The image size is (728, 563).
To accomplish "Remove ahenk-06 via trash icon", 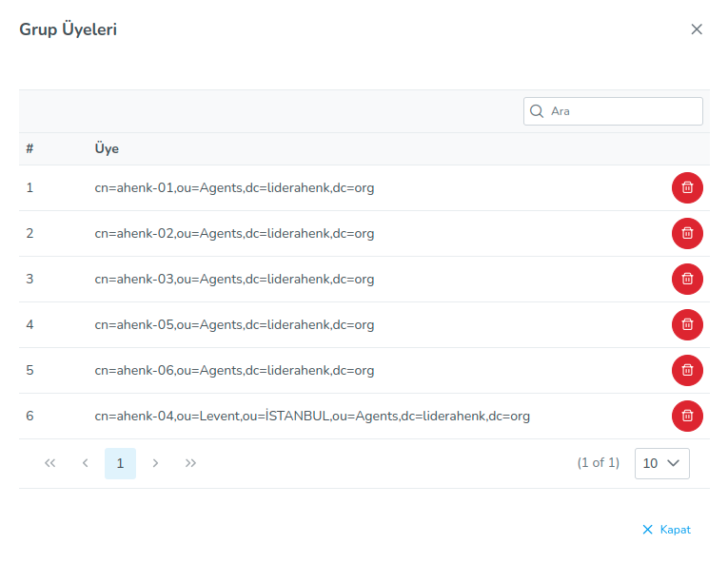I will click(x=687, y=371).
